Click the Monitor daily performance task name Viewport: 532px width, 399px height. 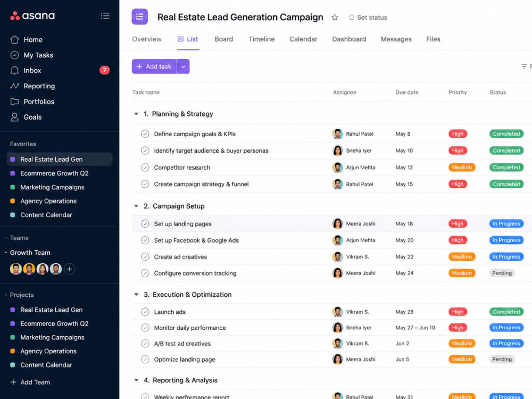coord(190,328)
